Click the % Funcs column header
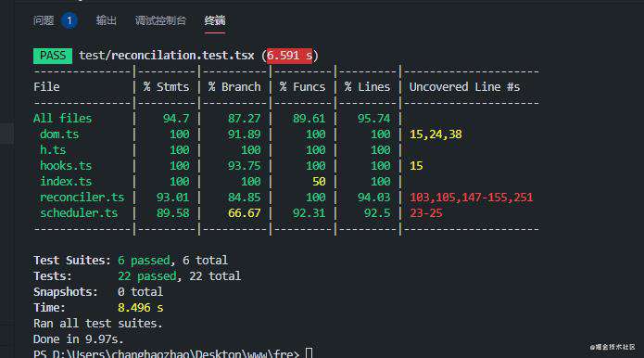The width and height of the screenshot is (644, 358). click(x=303, y=87)
